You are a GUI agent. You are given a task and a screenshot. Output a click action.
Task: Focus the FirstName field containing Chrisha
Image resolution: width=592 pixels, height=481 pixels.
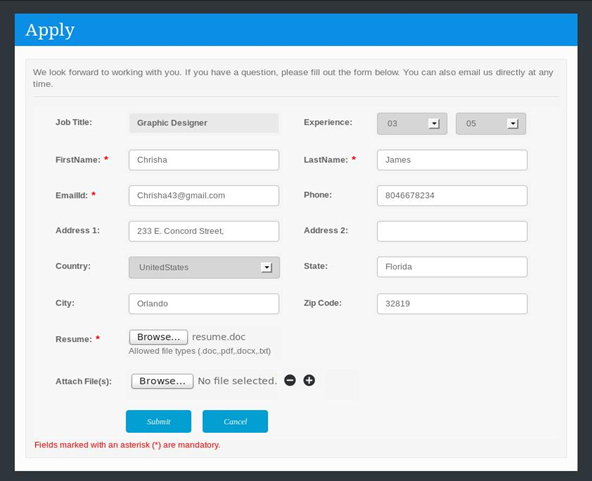click(204, 160)
